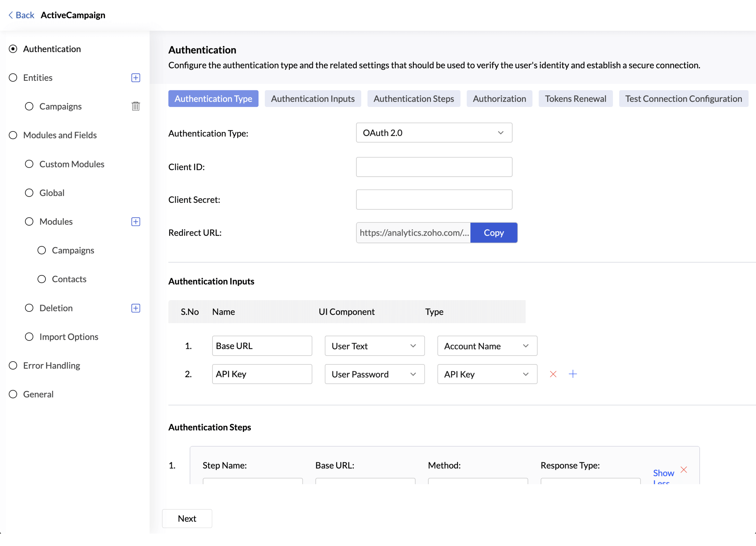Viewport: 756px width, 546px height.
Task: Open the User Password UI component dropdown
Action: pyautogui.click(x=375, y=374)
